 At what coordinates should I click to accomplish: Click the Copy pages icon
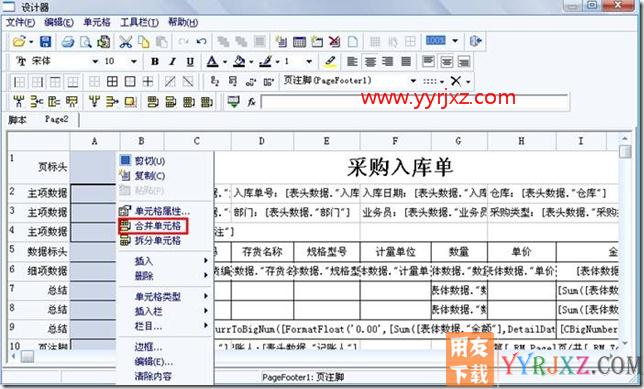pos(144,41)
